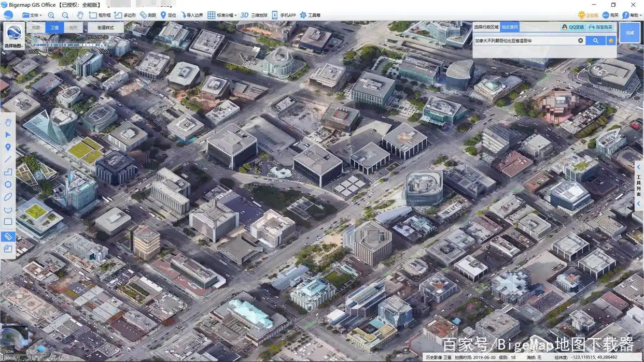Click the star favorite icon beside search
The height and width of the screenshot is (362, 644).
pos(611,40)
